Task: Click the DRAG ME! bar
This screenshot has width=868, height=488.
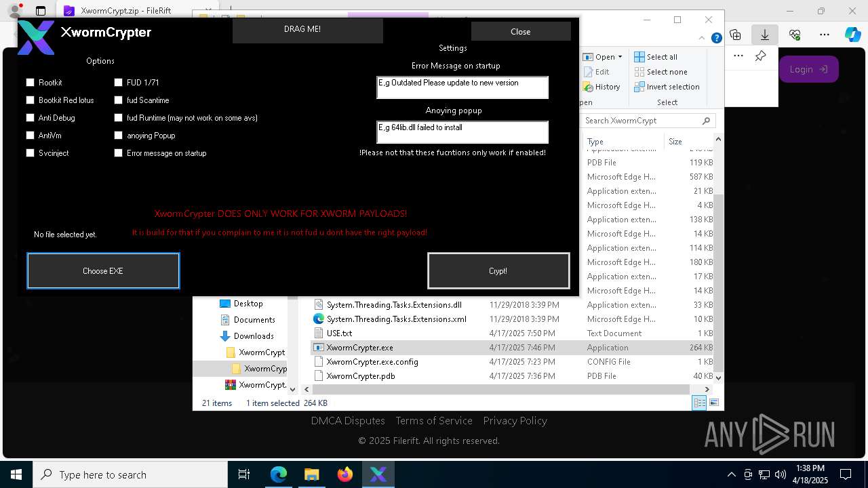Action: tap(308, 31)
